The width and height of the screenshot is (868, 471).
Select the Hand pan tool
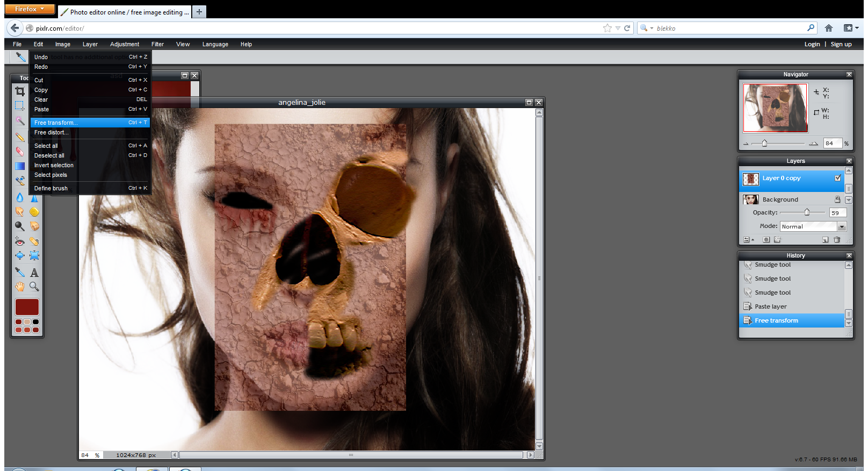pos(20,287)
